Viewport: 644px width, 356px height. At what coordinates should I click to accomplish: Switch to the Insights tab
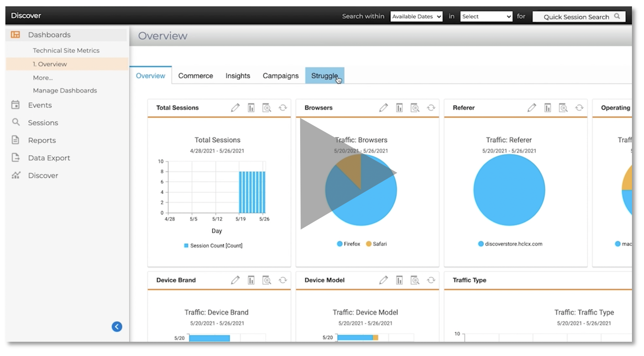(238, 76)
